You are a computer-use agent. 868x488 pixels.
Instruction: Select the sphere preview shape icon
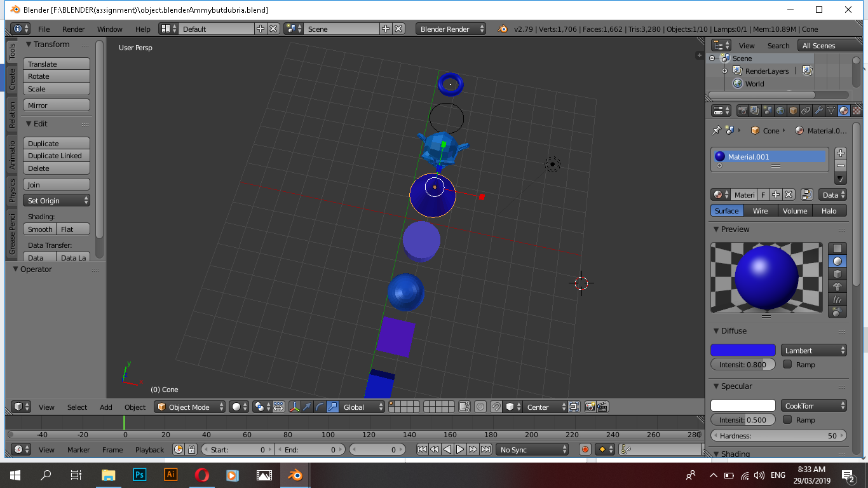(837, 261)
